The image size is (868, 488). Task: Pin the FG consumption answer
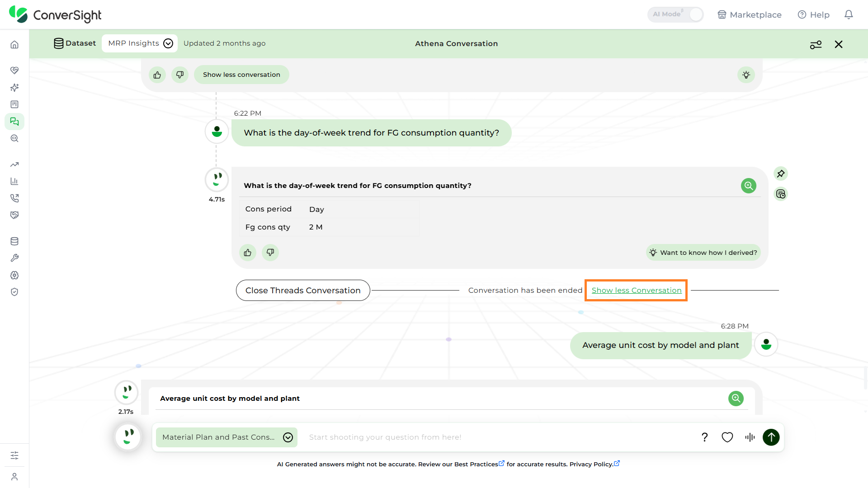click(x=781, y=174)
